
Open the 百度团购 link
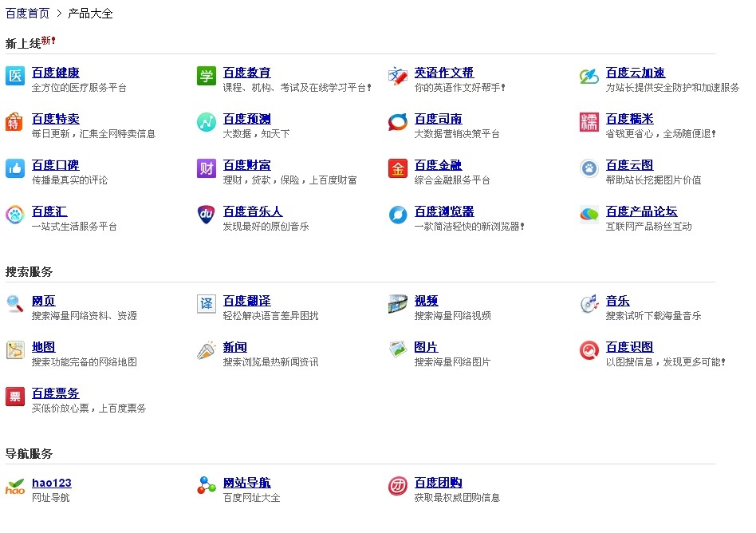coord(439,483)
